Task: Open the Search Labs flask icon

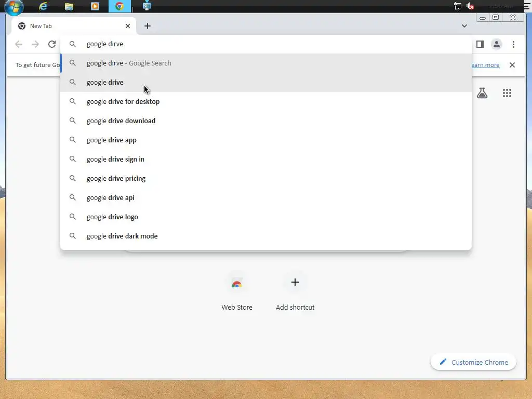Action: 482,92
